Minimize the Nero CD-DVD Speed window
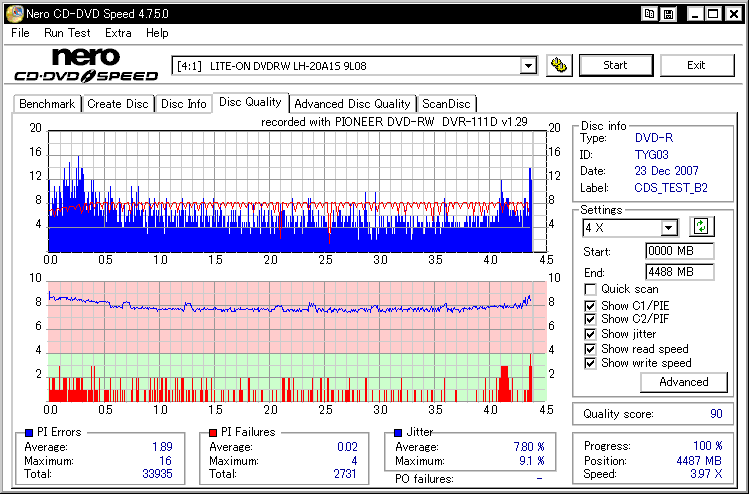 tap(693, 13)
